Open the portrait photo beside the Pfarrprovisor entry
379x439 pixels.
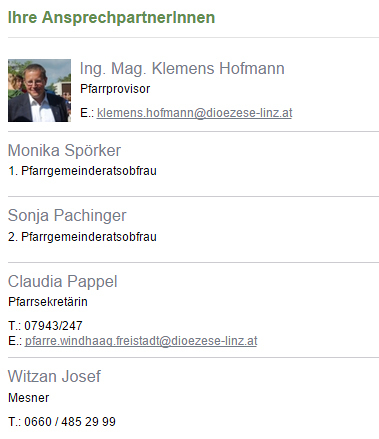(x=39, y=90)
